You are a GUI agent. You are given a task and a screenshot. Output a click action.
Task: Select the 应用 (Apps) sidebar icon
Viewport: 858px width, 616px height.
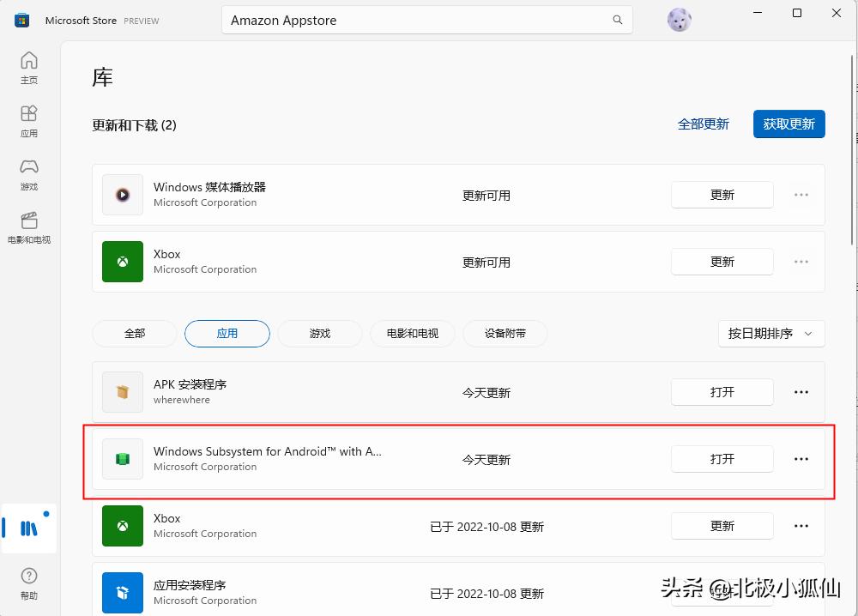28,119
